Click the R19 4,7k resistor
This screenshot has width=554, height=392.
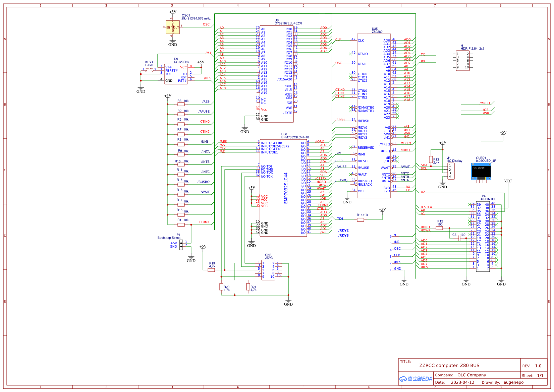tap(211, 270)
